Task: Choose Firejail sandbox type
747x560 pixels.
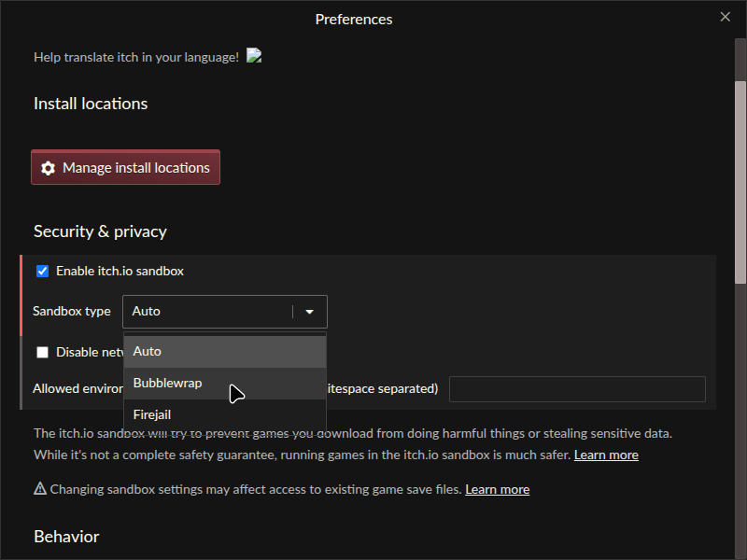Action: pyautogui.click(x=225, y=414)
